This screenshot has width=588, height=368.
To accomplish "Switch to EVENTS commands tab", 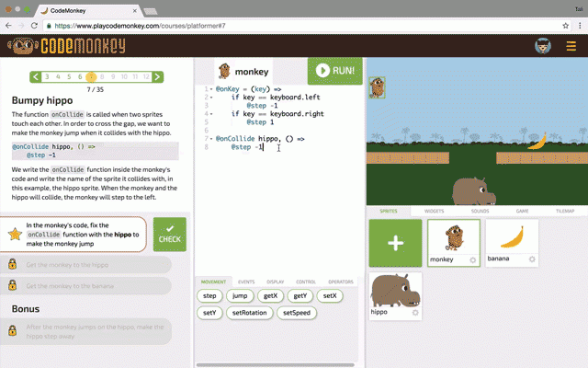I will (x=246, y=282).
